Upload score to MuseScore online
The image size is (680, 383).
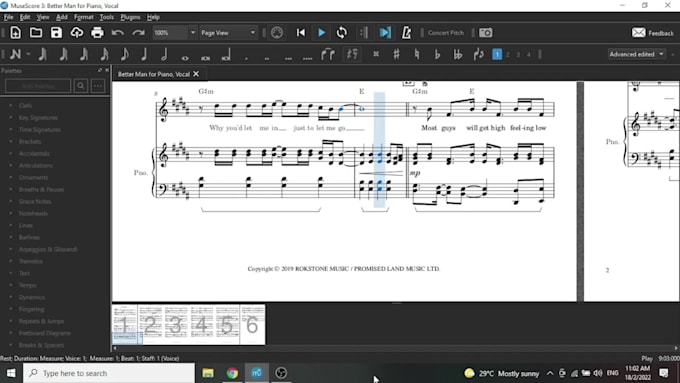(x=77, y=33)
